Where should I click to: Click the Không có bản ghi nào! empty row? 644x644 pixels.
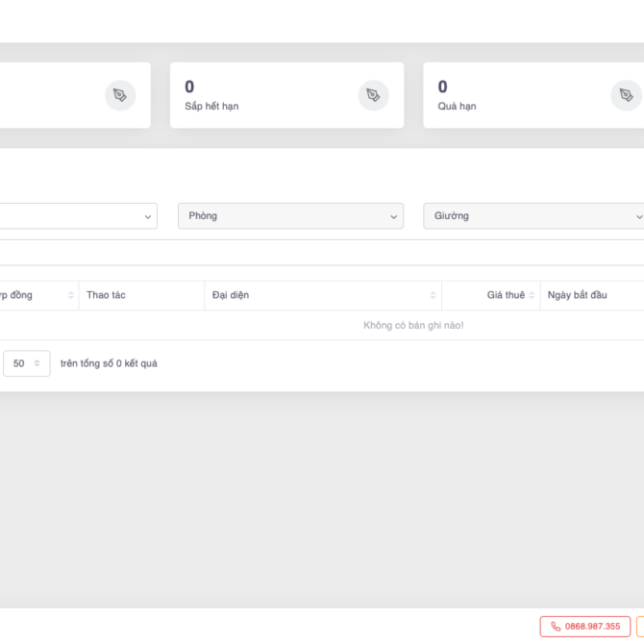[x=413, y=326]
